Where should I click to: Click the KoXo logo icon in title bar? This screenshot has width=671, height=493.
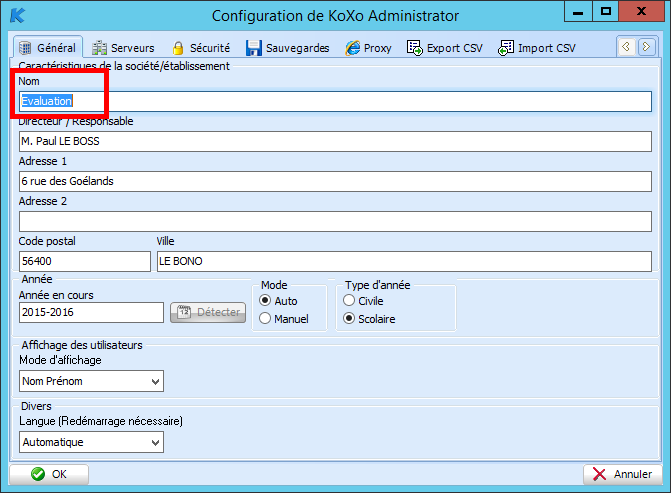point(17,15)
